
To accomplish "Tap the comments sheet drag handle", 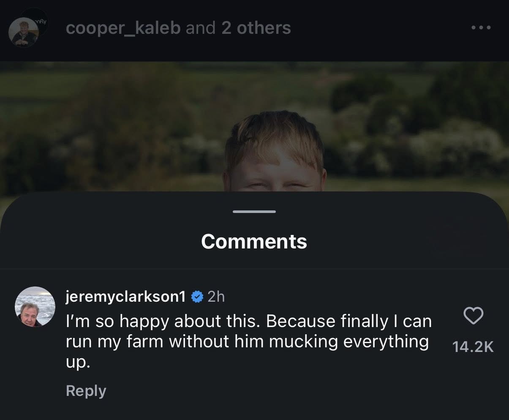I will coord(254,211).
